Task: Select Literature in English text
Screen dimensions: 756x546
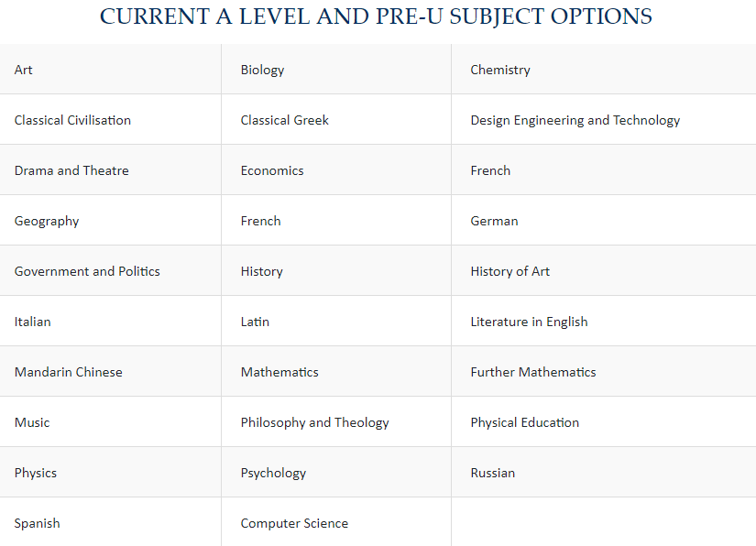Action: 529,322
